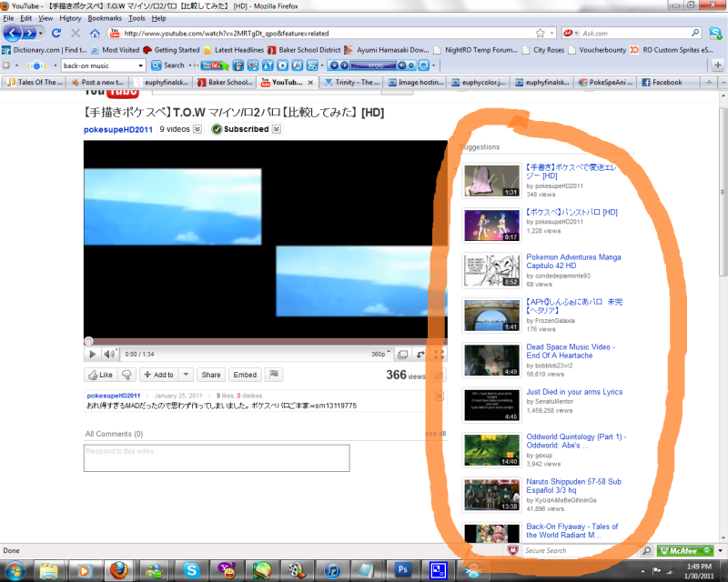
Task: Reload the page with the refresh icon
Action: [x=56, y=33]
